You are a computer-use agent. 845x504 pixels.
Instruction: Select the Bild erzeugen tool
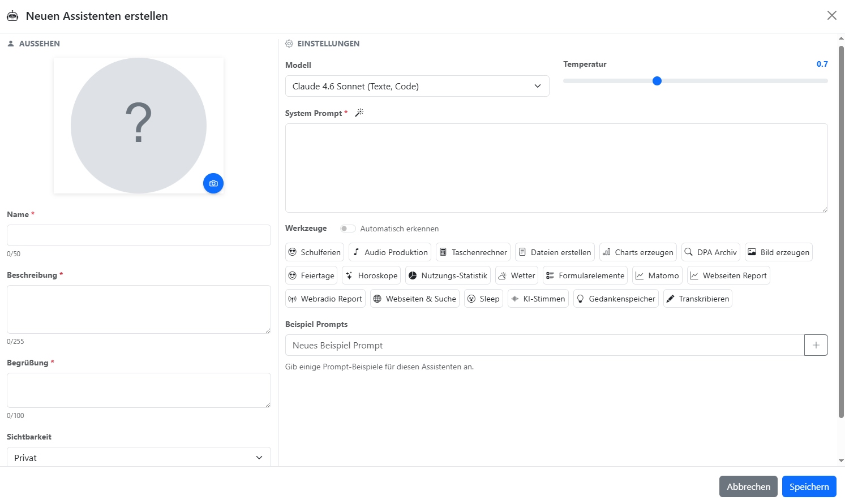[778, 252]
